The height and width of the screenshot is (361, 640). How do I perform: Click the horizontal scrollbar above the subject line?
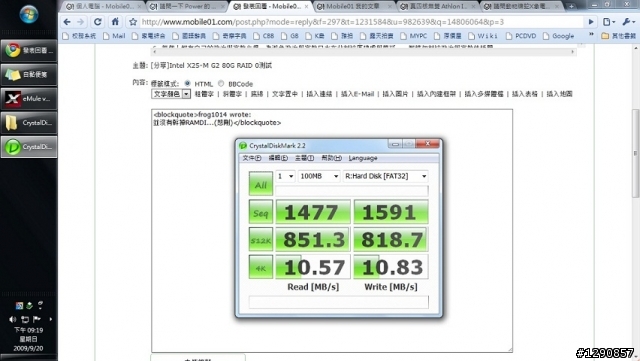[x=363, y=52]
